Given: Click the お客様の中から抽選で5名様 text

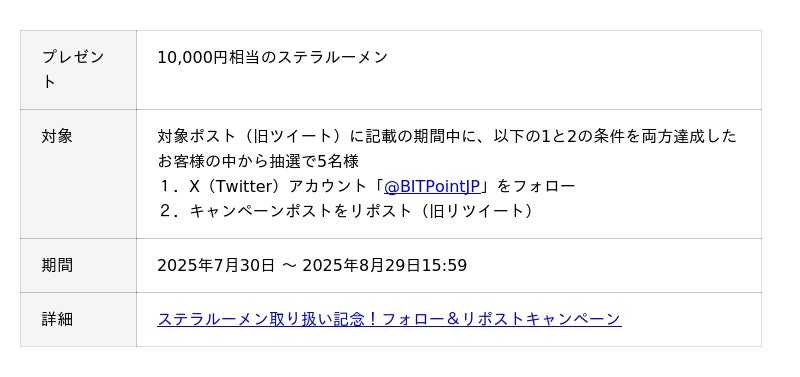Looking at the screenshot, I should [x=258, y=162].
